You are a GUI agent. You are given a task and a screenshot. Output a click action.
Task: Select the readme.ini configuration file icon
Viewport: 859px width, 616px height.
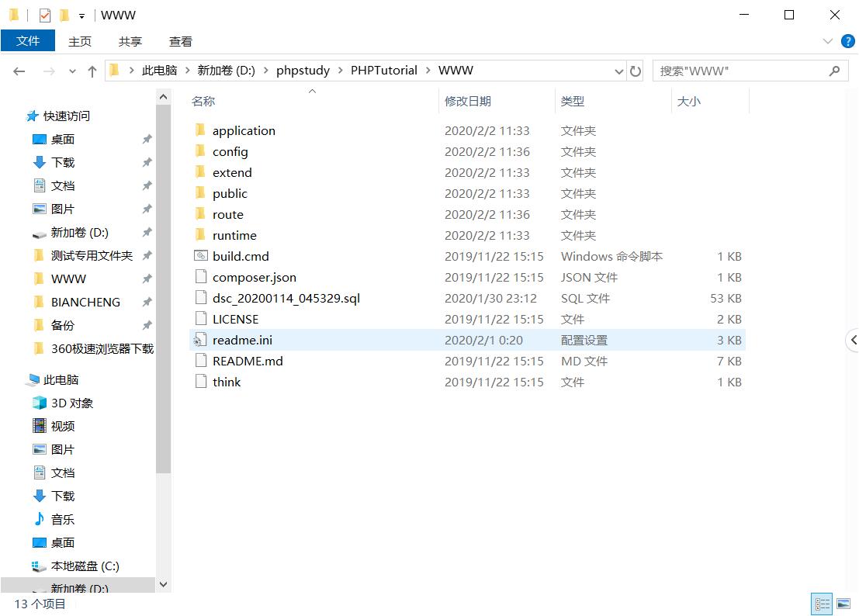pos(200,340)
